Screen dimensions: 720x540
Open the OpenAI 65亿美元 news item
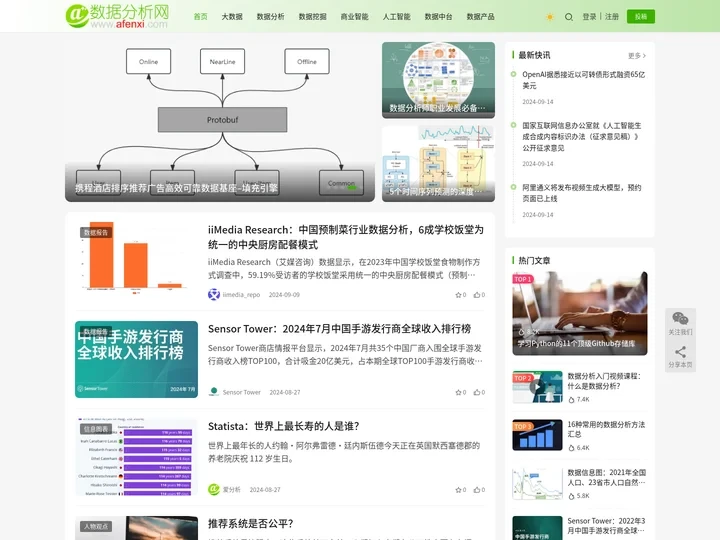coord(583,80)
